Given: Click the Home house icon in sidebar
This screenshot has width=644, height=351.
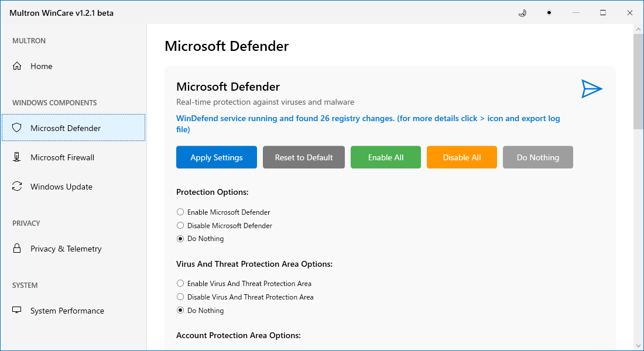Looking at the screenshot, I should pos(18,66).
